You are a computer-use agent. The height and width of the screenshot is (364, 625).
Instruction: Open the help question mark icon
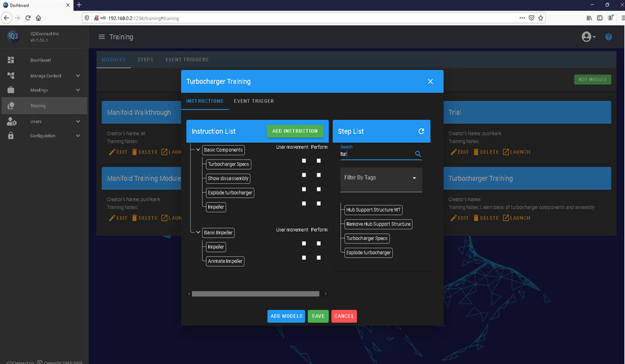pyautogui.click(x=608, y=36)
